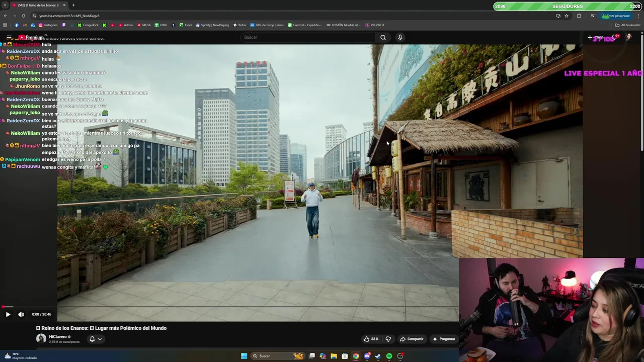Open File Explorer from the taskbar
Screen dimensions: 644x362
pyautogui.click(x=334, y=356)
